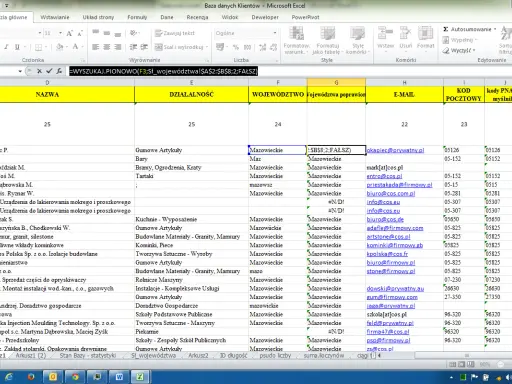Open Scal i wyśrodkuj dropdown arrow
The height and width of the screenshot is (384, 512).
pos(207,47)
